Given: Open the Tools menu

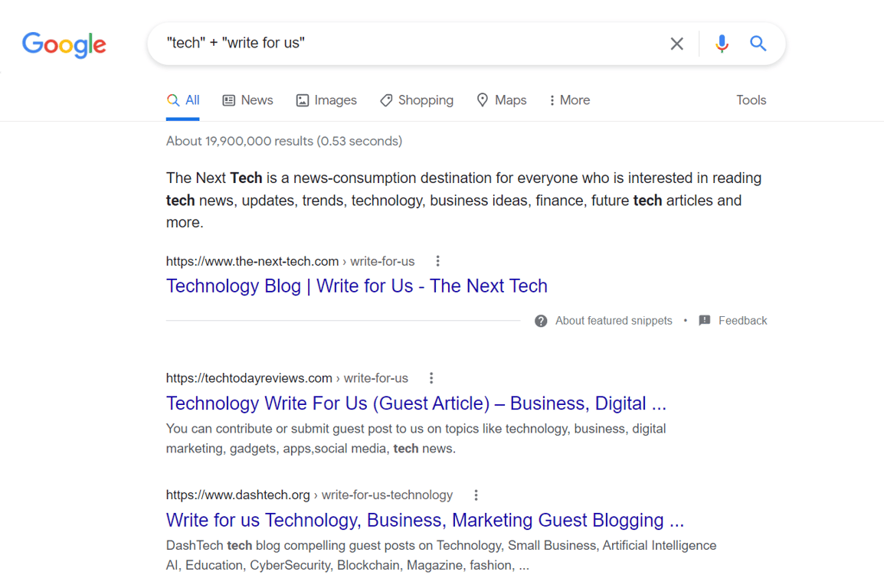Looking at the screenshot, I should tap(751, 100).
